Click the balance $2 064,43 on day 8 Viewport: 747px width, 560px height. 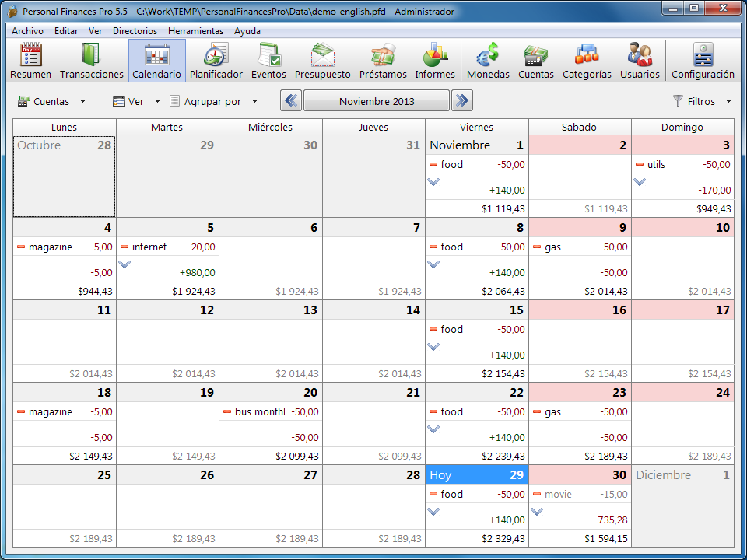[503, 291]
